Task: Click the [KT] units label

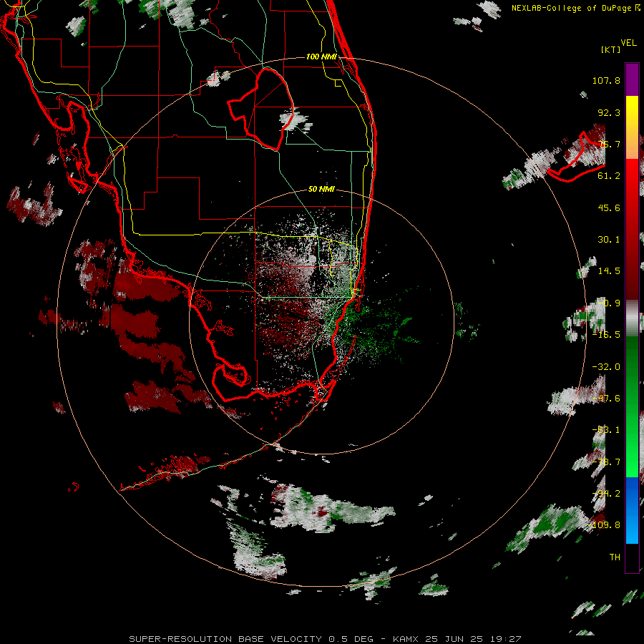Action: (611, 49)
